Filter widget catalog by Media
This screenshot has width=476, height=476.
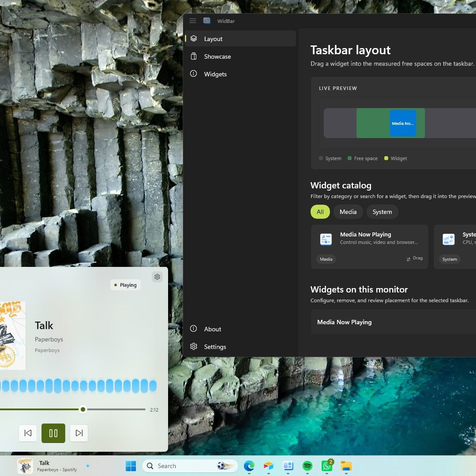[348, 212]
